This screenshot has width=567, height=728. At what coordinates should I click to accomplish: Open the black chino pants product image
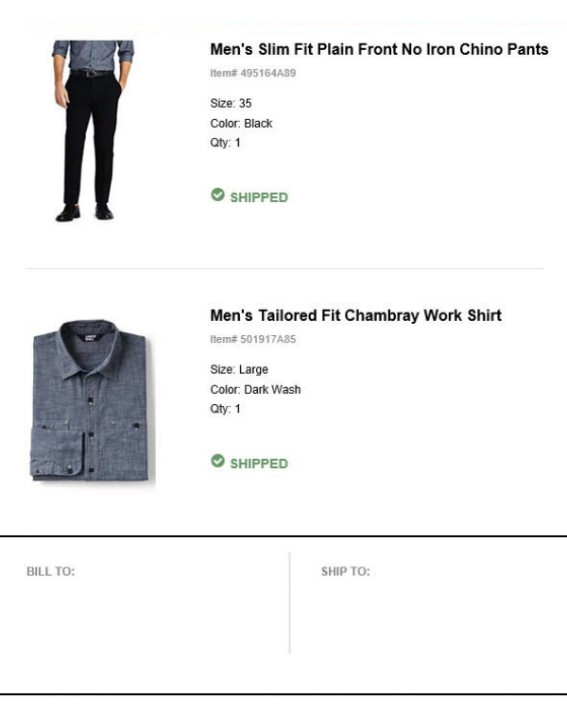click(x=93, y=130)
